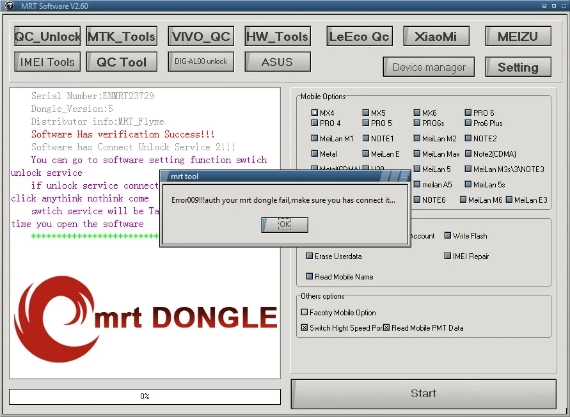Open the MTK_Tools tab
The width and height of the screenshot is (570, 417).
click(121, 36)
